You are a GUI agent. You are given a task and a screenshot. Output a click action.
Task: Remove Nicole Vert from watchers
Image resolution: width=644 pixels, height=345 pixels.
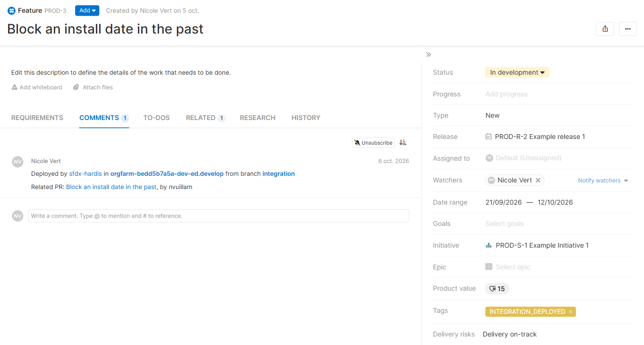click(x=538, y=180)
